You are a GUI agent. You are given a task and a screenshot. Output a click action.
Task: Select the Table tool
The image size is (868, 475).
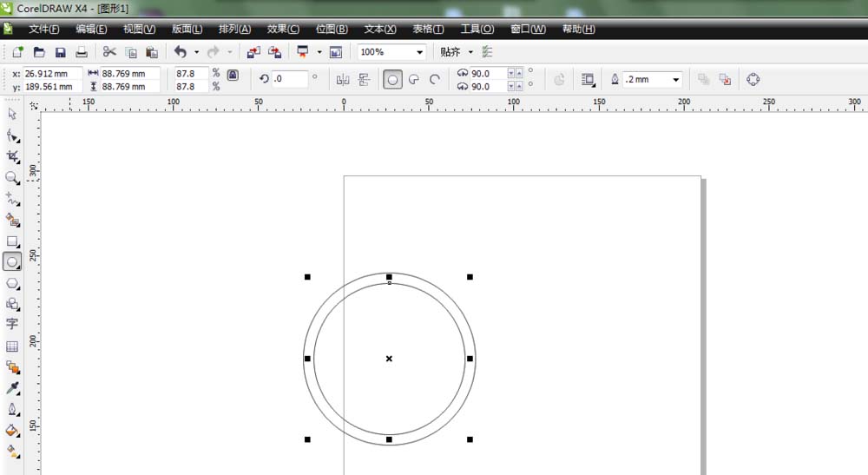[12, 346]
